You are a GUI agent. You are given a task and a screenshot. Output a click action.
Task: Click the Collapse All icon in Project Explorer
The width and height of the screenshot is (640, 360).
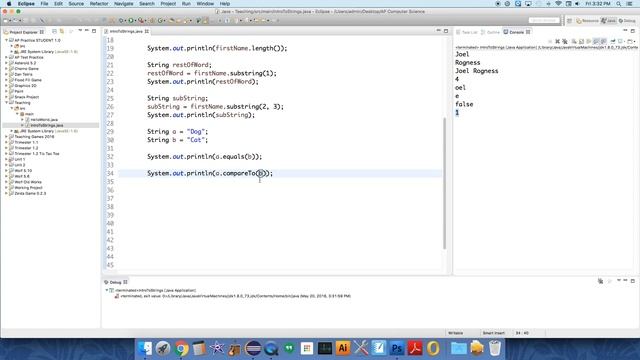54,31
